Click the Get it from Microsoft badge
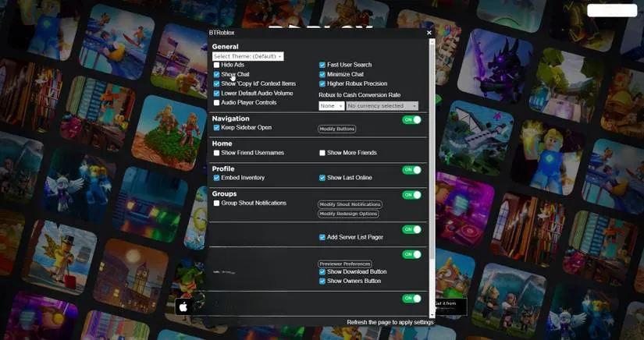644x340 pixels. pyautogui.click(x=450, y=306)
